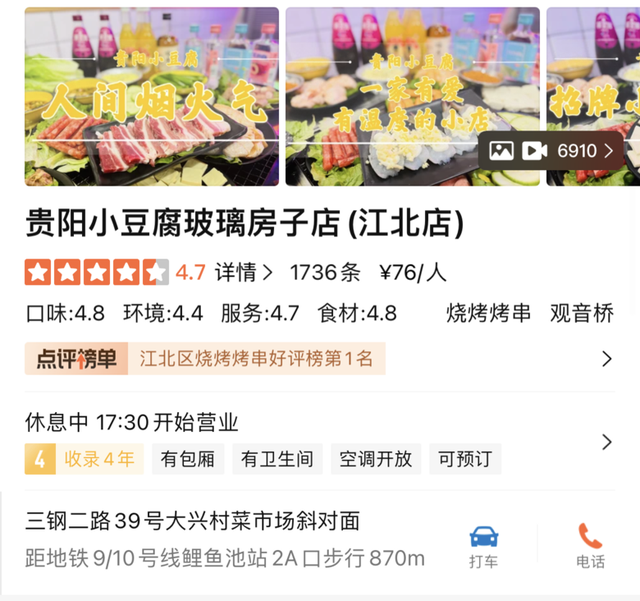Expand business hours row chevron

[x=607, y=442]
